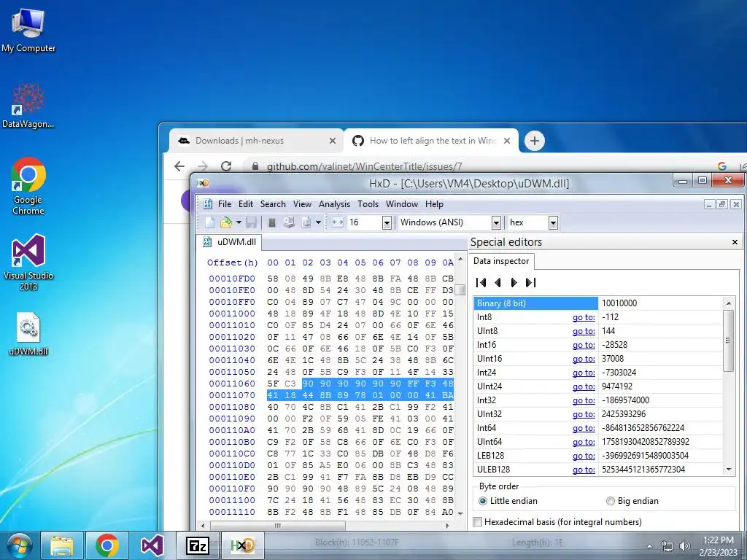Select Visual Studio 2013 desktop shortcut
This screenshot has height=560, width=747.
point(28,262)
